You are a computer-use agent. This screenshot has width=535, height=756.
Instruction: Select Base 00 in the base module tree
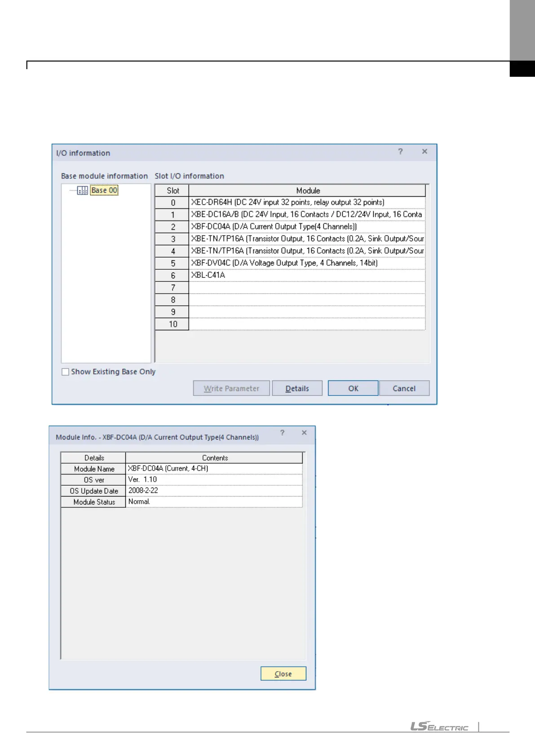point(104,190)
